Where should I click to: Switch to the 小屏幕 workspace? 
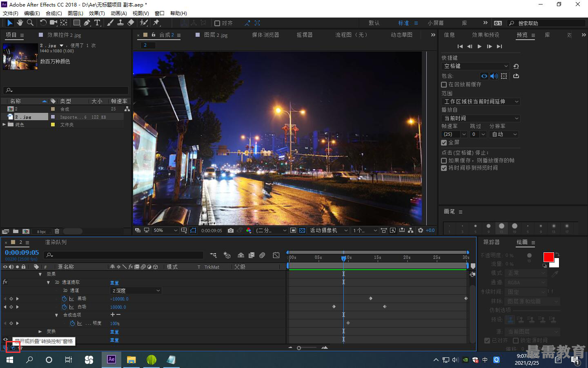pyautogui.click(x=436, y=23)
